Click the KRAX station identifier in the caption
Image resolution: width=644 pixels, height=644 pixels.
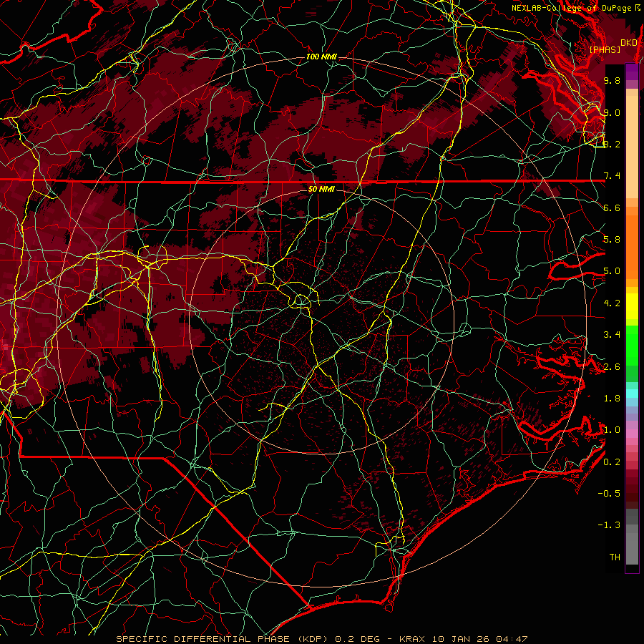coord(413,639)
